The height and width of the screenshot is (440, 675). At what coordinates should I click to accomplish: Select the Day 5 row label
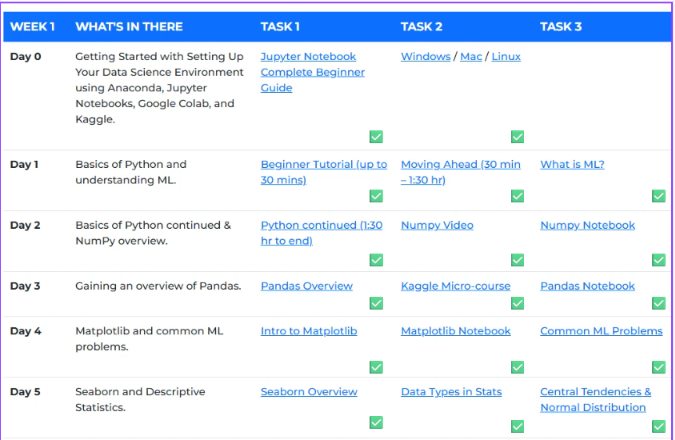click(25, 391)
